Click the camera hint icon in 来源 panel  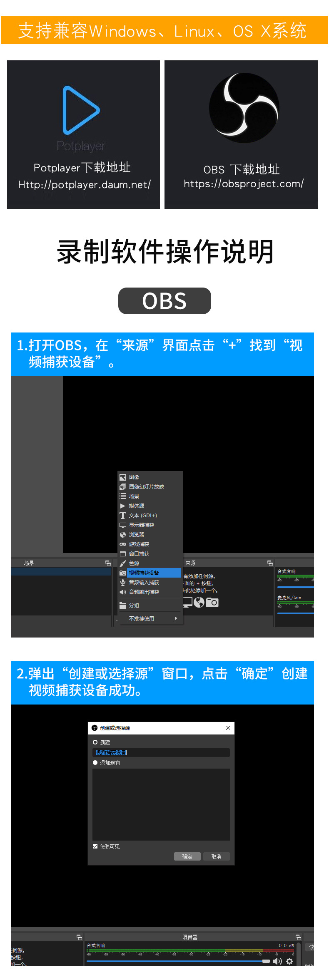pyautogui.click(x=212, y=602)
